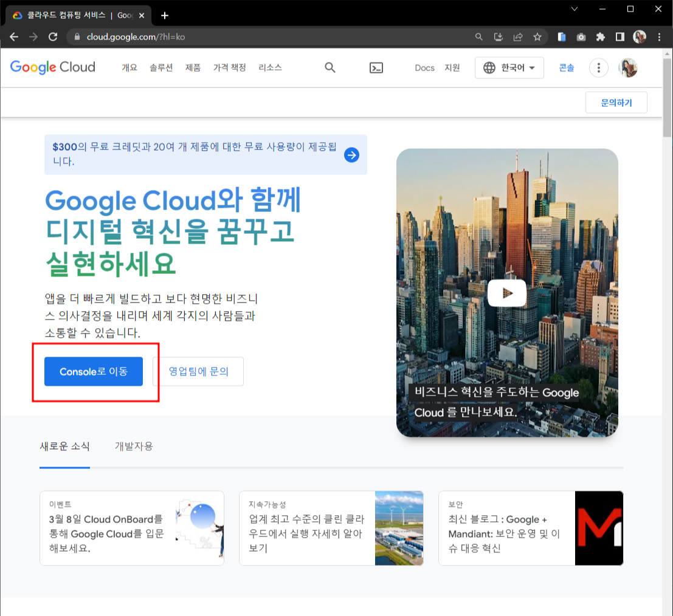
Task: Open the Google account avatar on page
Action: click(628, 67)
